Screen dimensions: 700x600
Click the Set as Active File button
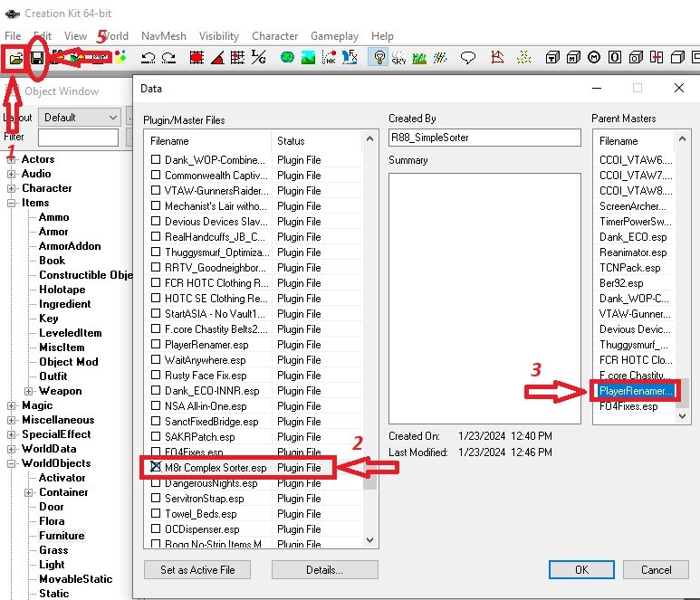[x=197, y=570]
